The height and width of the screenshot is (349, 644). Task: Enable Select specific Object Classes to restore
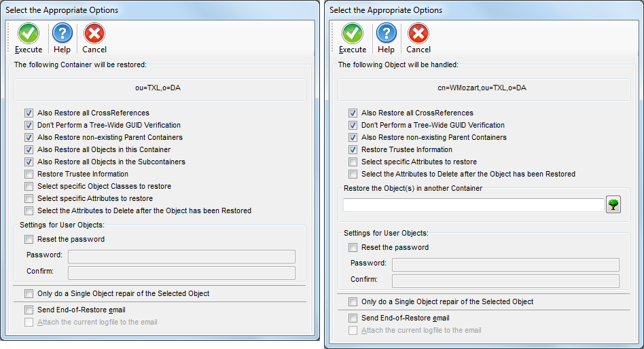[x=29, y=187]
